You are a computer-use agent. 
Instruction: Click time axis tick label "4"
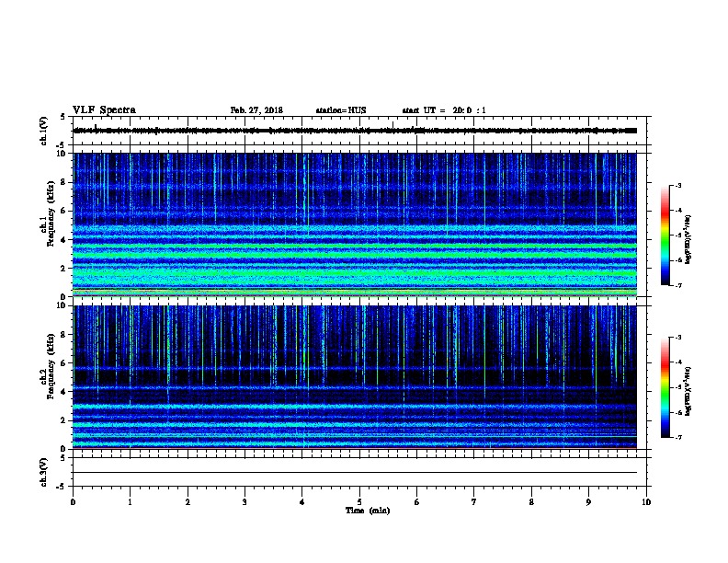point(302,502)
